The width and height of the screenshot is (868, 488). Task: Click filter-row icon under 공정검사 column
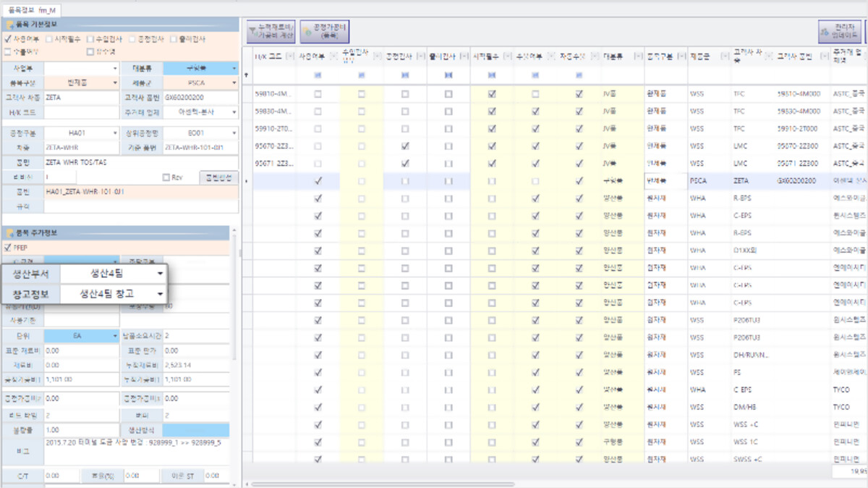(405, 75)
